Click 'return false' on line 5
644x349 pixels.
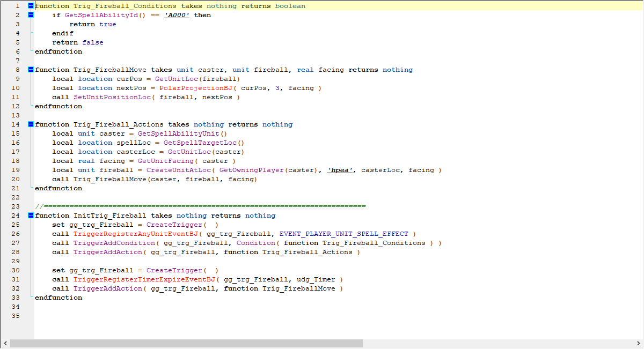(x=78, y=42)
